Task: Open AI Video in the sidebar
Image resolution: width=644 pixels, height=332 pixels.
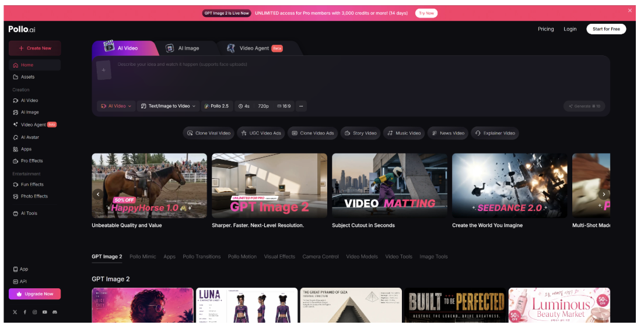Action: [34, 100]
